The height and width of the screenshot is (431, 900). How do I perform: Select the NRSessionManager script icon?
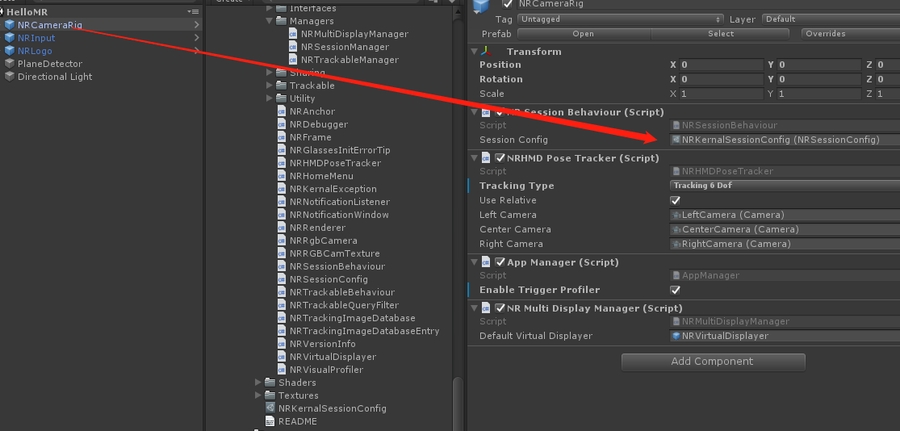pyautogui.click(x=293, y=47)
